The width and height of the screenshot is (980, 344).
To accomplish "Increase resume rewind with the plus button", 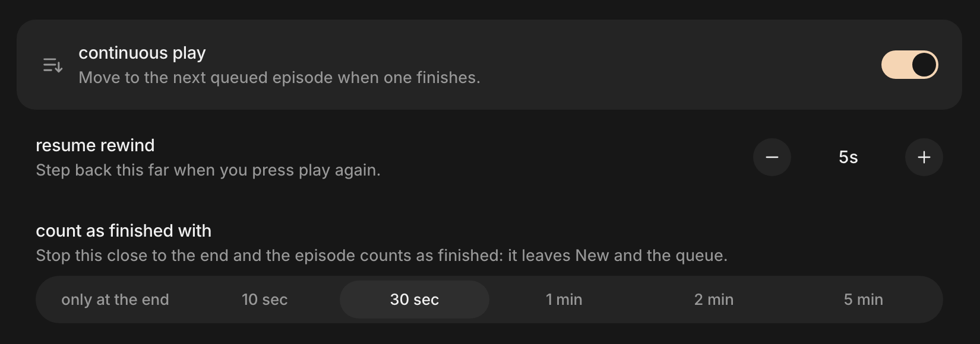I will [924, 157].
